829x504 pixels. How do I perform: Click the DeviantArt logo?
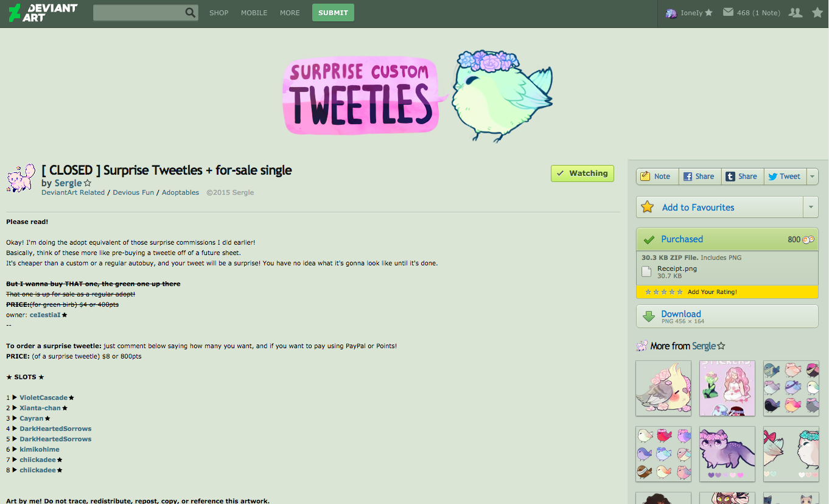(43, 12)
